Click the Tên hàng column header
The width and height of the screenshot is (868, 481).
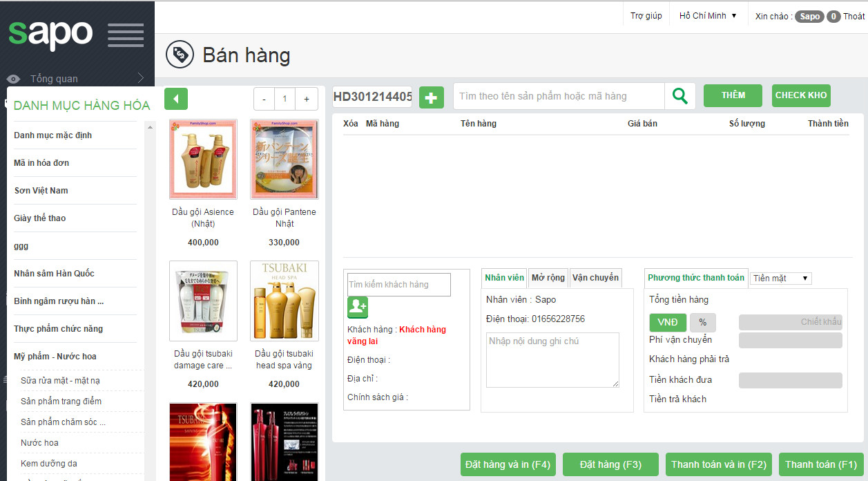tap(479, 124)
